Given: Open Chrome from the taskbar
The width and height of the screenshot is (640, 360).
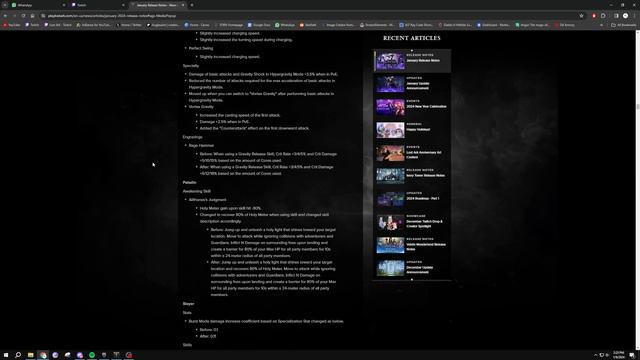Looking at the screenshot, I should point(43,355).
